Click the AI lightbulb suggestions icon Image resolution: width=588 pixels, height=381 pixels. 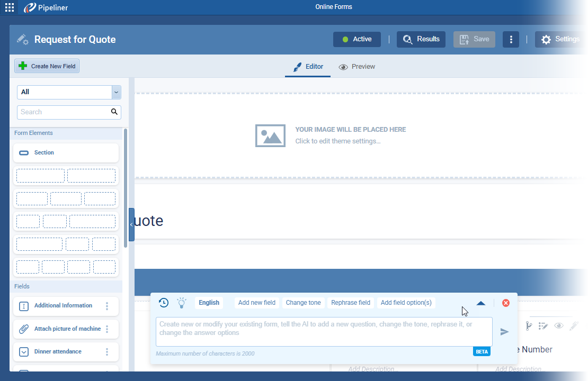coord(182,303)
